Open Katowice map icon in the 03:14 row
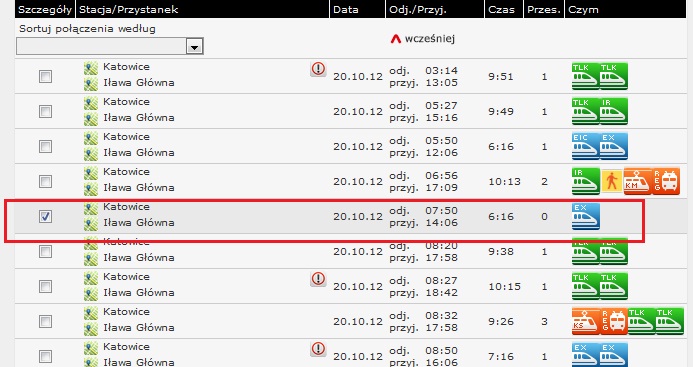This screenshot has height=367, width=693. point(91,68)
